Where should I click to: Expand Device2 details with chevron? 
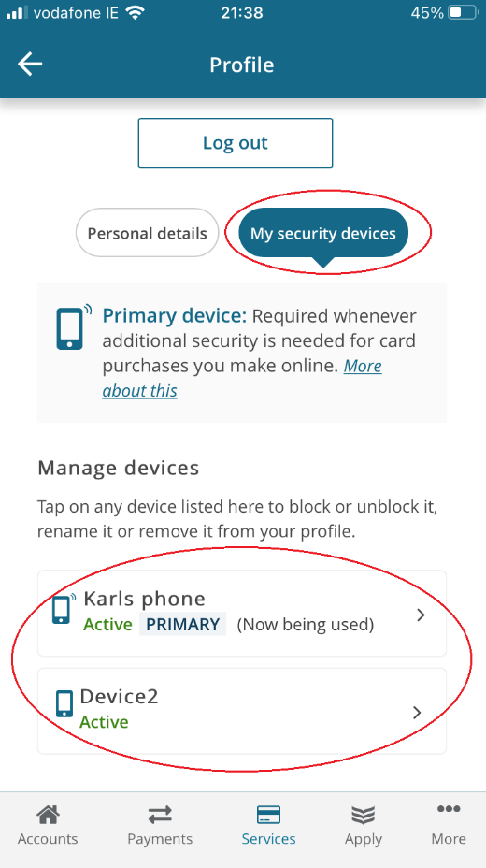point(418,713)
